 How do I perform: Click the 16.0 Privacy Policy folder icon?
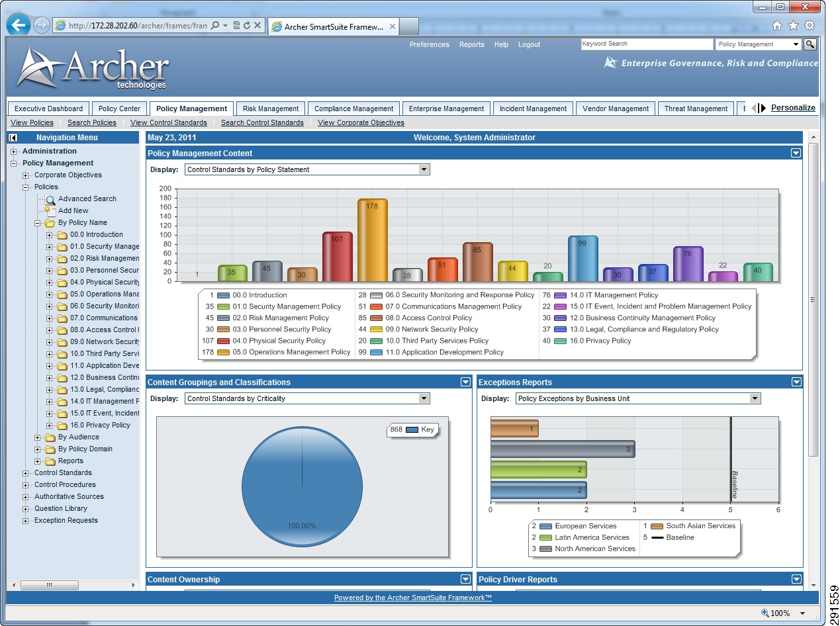tap(62, 425)
